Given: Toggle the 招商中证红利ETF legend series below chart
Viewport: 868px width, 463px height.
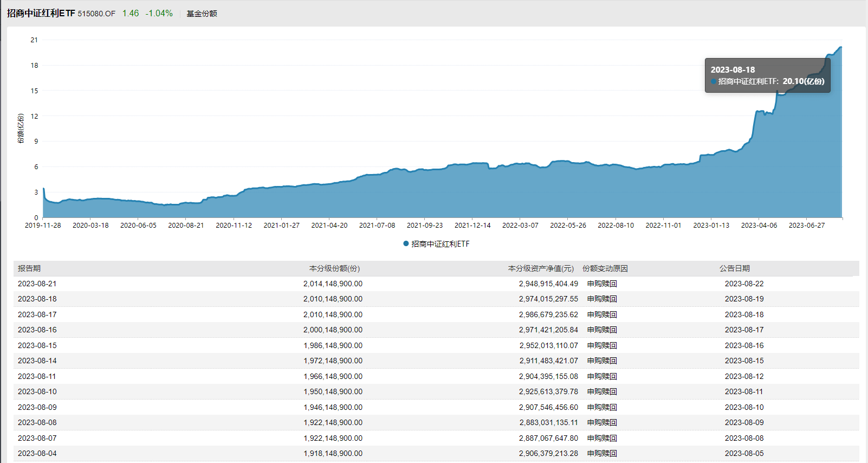Looking at the screenshot, I should (x=436, y=244).
